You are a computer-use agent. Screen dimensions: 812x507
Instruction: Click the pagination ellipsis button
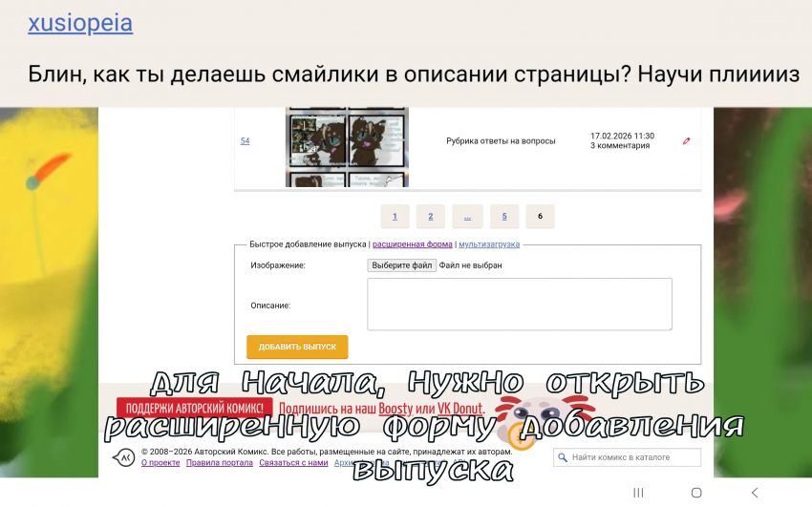point(468,216)
